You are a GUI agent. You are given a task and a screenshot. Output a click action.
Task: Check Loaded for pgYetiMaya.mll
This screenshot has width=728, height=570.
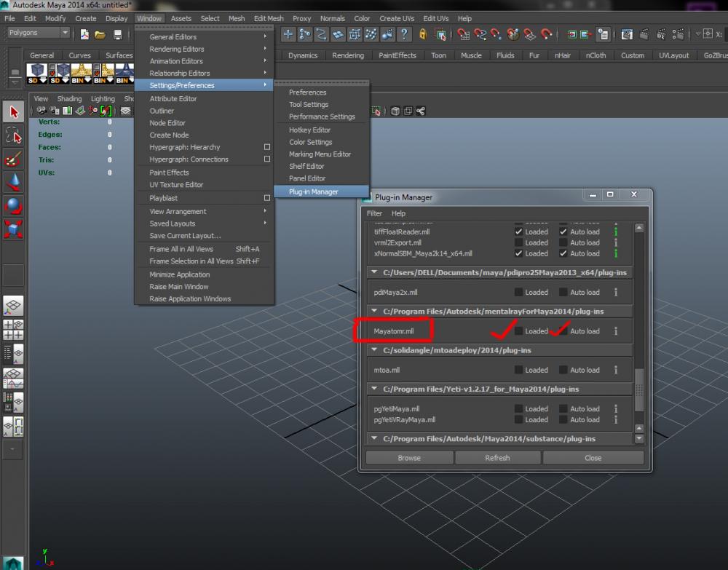[518, 409]
